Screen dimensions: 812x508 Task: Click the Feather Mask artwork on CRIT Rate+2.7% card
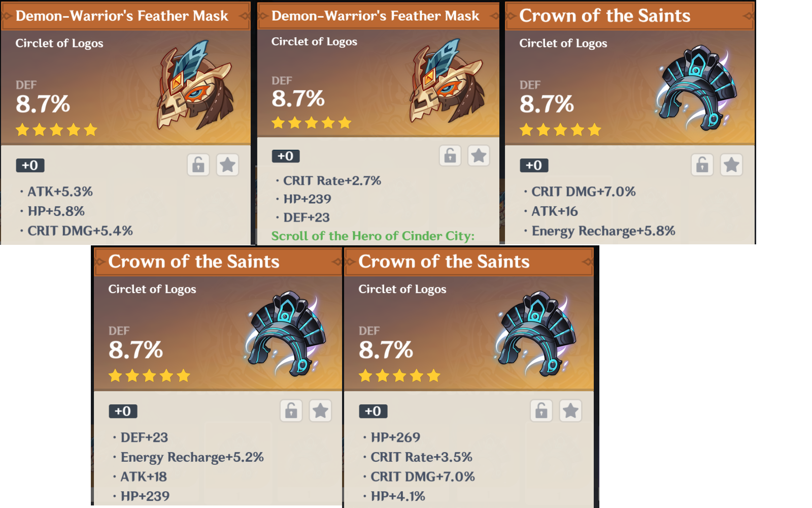pyautogui.click(x=447, y=81)
